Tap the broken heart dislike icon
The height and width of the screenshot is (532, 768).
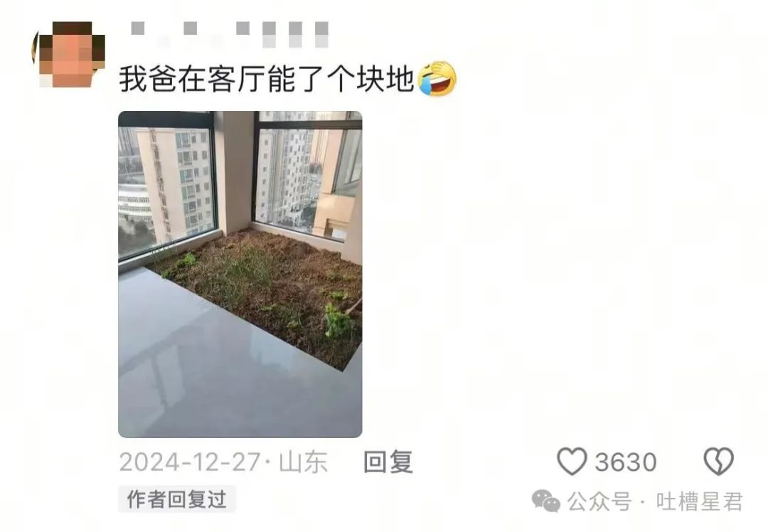pos(718,462)
